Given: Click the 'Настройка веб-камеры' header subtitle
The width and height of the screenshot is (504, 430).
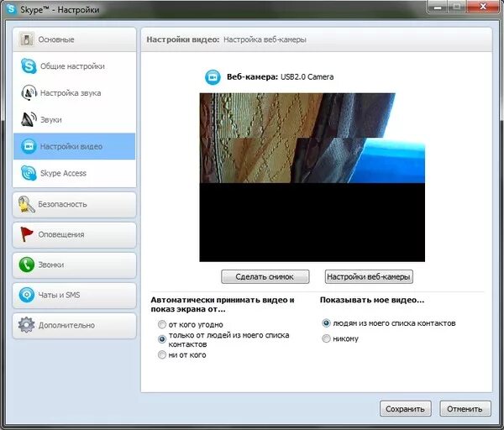Looking at the screenshot, I should [265, 39].
